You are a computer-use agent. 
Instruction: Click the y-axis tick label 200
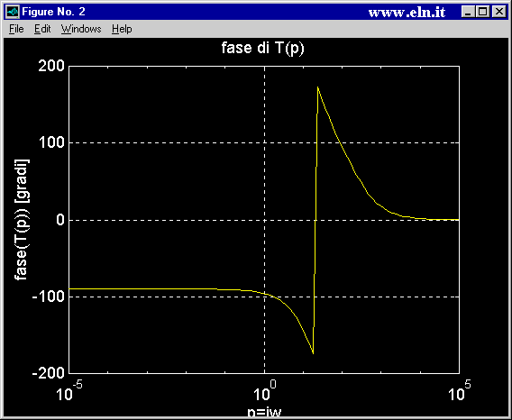tap(52, 67)
